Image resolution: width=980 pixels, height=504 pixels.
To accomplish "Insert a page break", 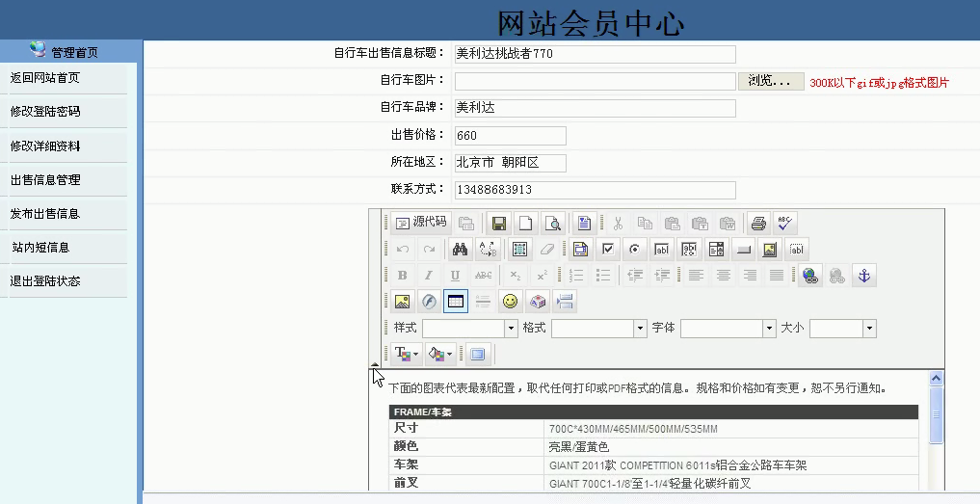I will (565, 302).
